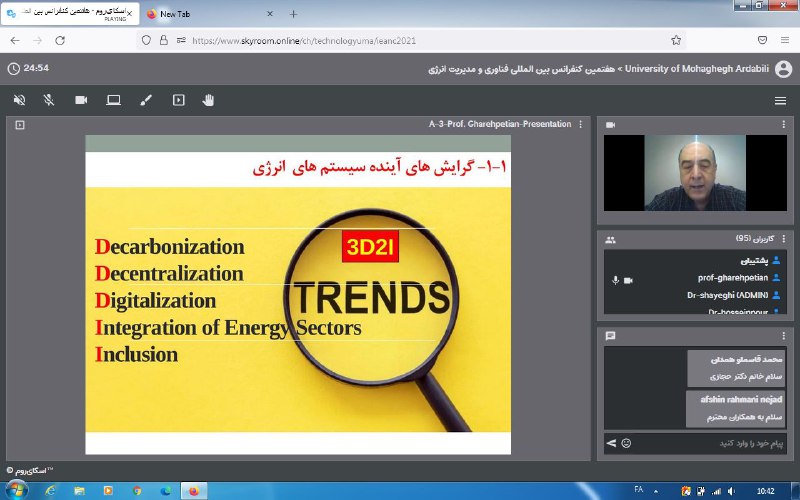The width and height of the screenshot is (800, 500).
Task: Click the speaker's webcam video feed
Action: [x=695, y=172]
